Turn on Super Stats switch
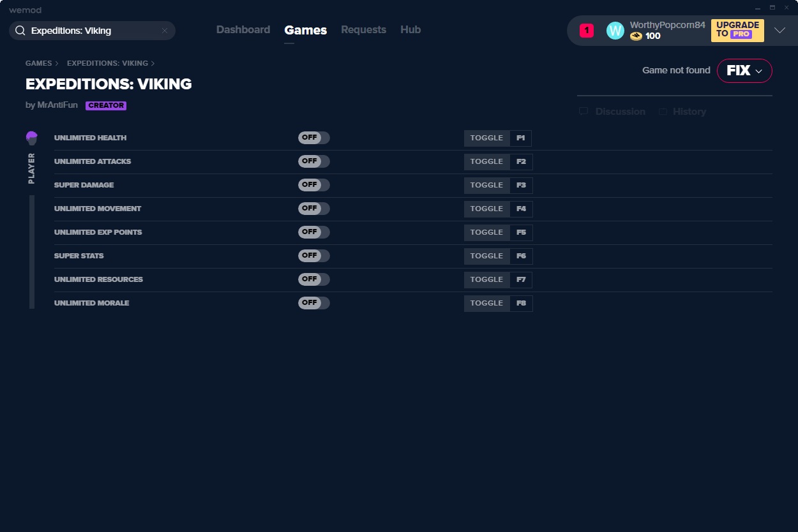 click(314, 256)
